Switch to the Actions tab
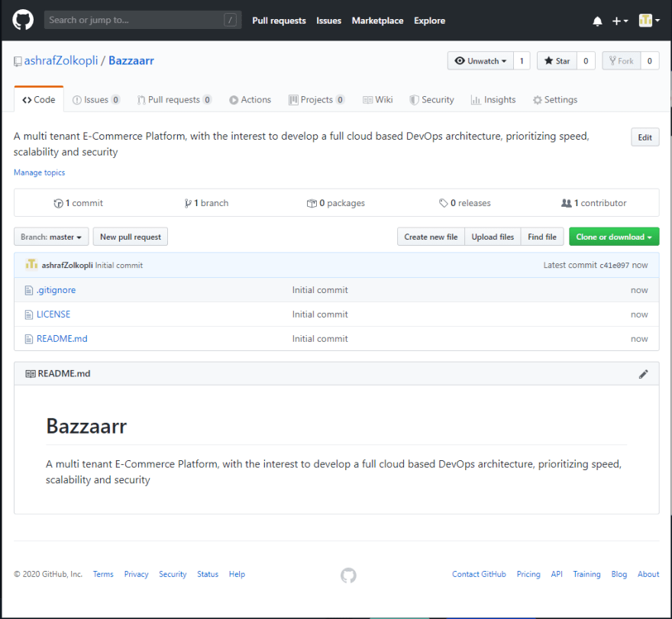Screen dimensions: 672x619 (x=250, y=100)
